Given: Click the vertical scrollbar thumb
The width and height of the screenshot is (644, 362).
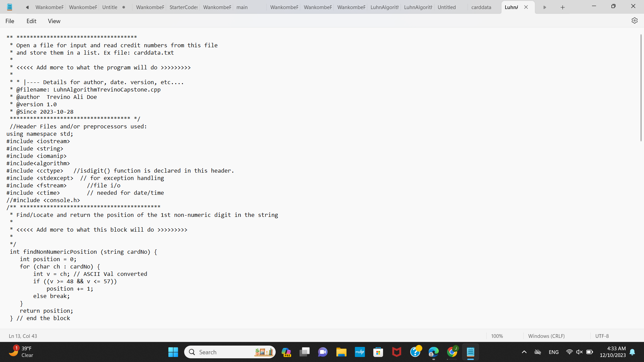Looking at the screenshot, I should click(x=641, y=87).
